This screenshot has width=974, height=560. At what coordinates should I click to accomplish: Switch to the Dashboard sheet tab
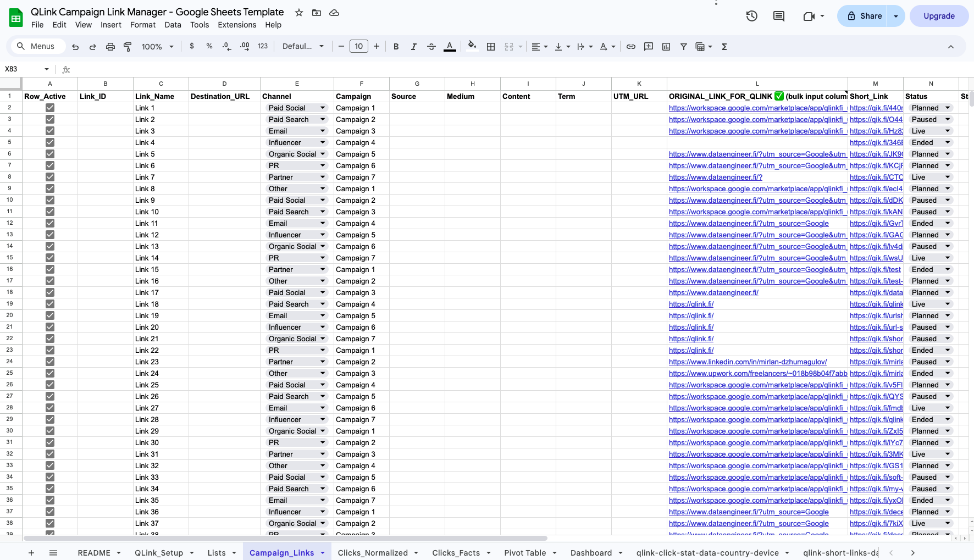click(x=591, y=553)
